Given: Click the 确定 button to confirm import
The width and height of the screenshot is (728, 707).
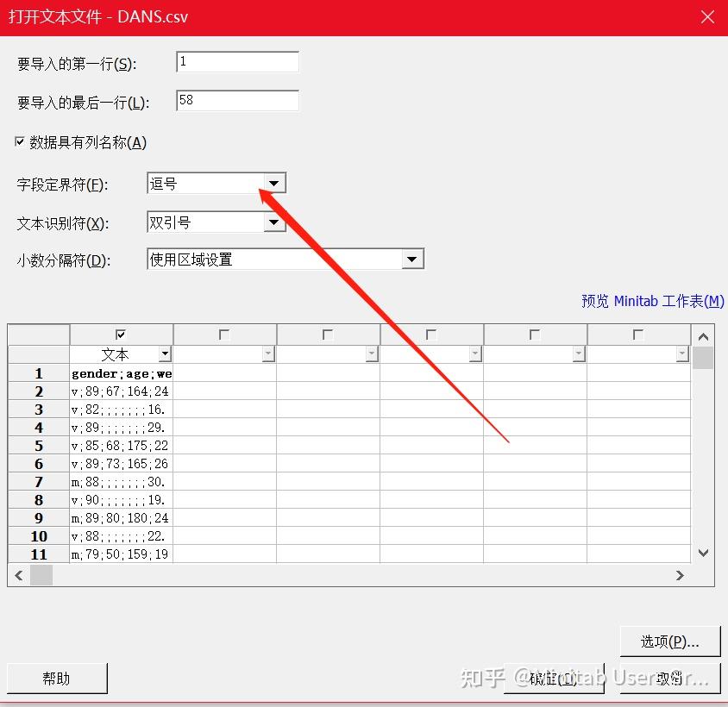Looking at the screenshot, I should coord(555,678).
